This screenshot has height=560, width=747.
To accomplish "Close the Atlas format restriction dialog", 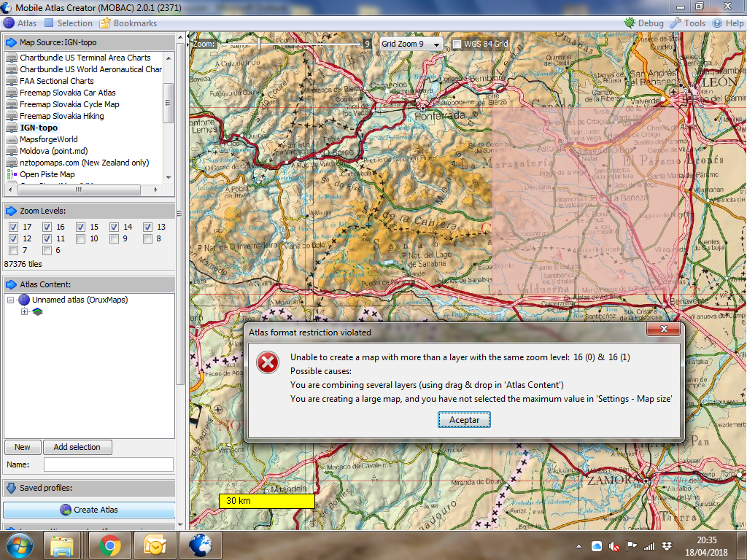I will pyautogui.click(x=664, y=329).
